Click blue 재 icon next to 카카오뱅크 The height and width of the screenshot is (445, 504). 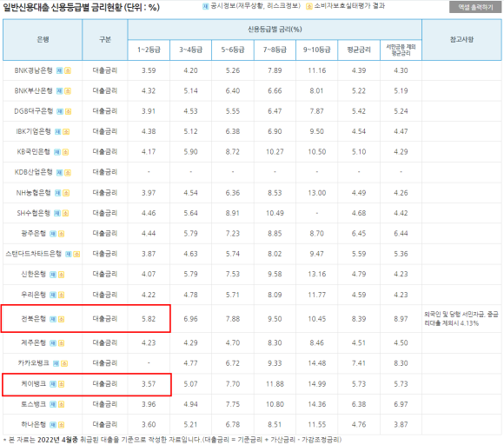coord(56,363)
